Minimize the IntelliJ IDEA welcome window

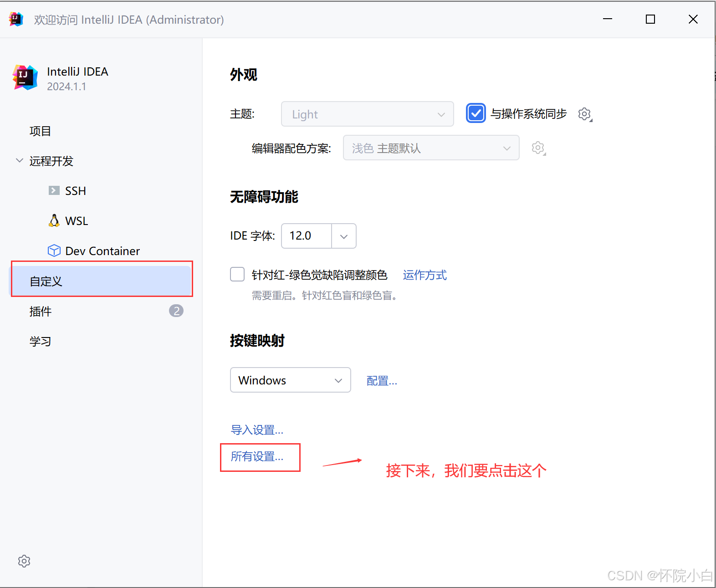point(608,19)
